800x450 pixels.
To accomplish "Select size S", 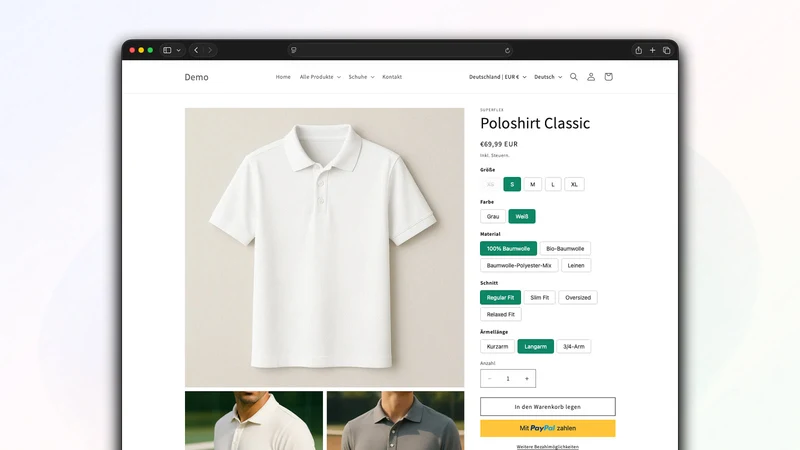I will tap(512, 184).
